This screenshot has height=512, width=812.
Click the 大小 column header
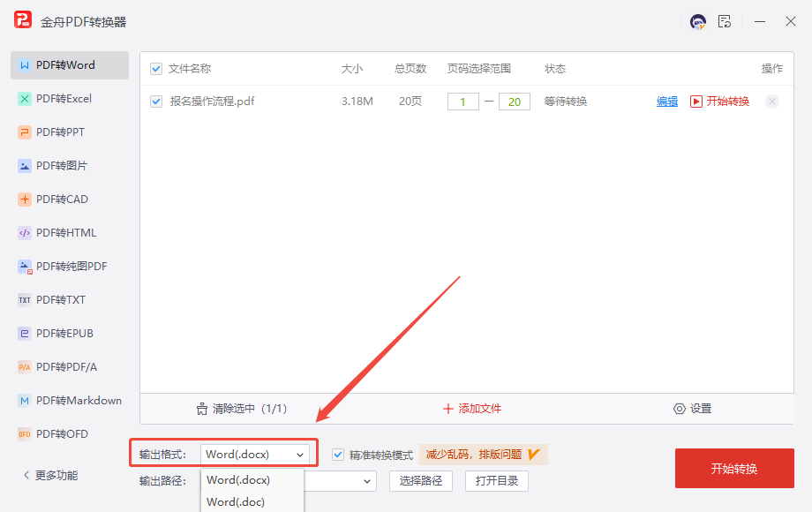click(x=352, y=69)
